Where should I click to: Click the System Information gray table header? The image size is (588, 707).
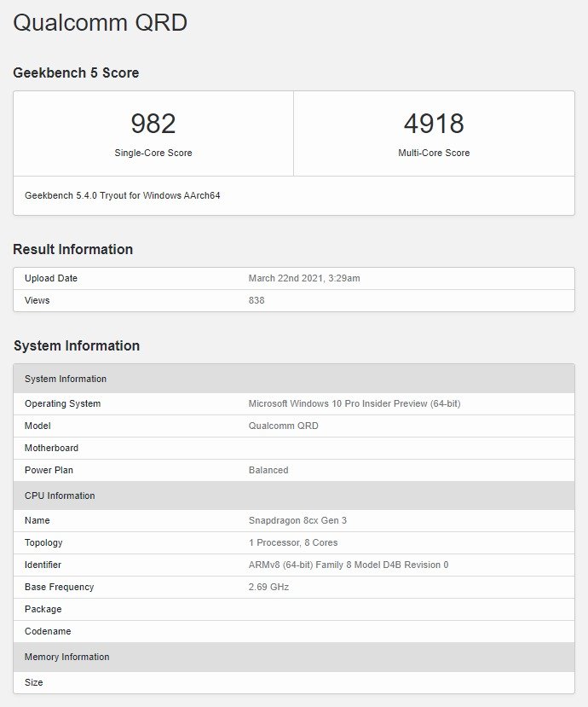click(x=294, y=379)
